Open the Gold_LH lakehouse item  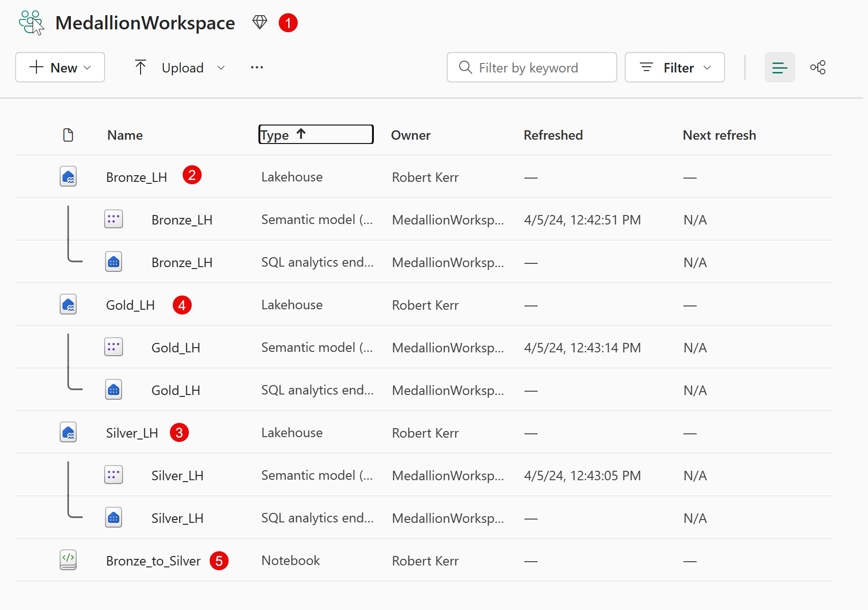point(130,305)
